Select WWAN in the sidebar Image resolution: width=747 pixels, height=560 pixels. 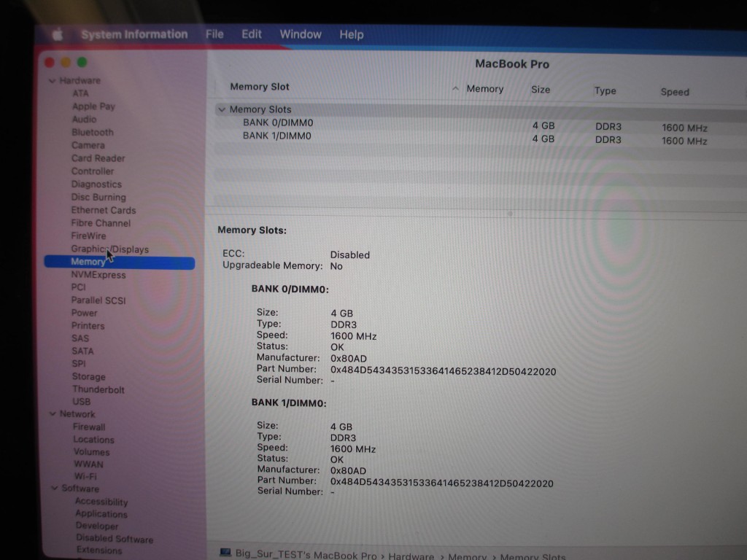tap(88, 464)
